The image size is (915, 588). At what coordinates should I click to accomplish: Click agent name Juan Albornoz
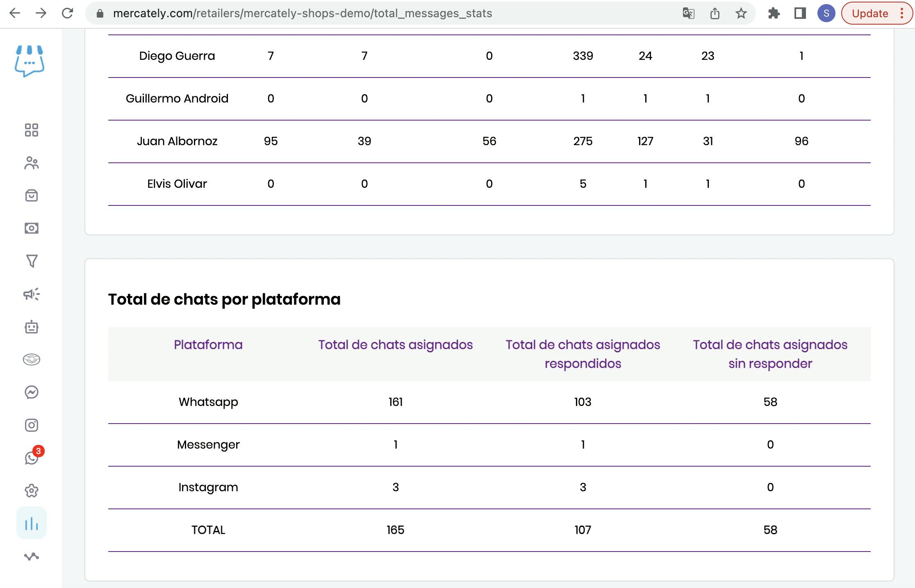click(177, 141)
